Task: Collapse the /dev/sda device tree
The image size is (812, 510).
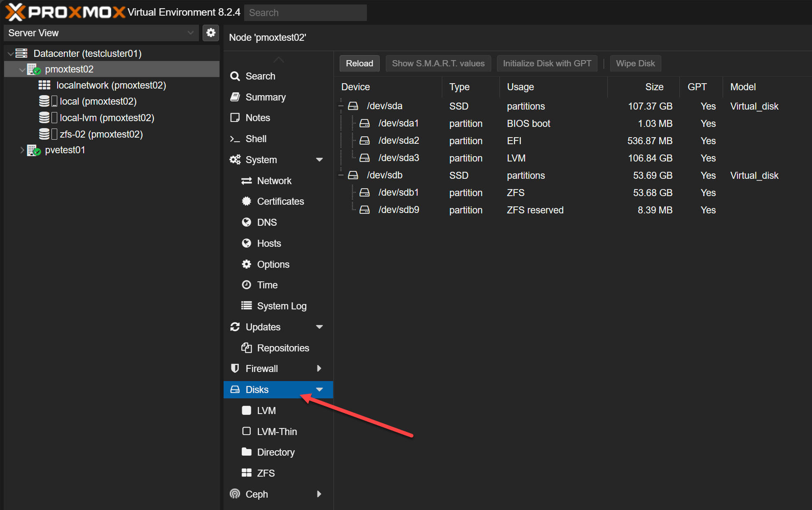Action: pyautogui.click(x=341, y=106)
